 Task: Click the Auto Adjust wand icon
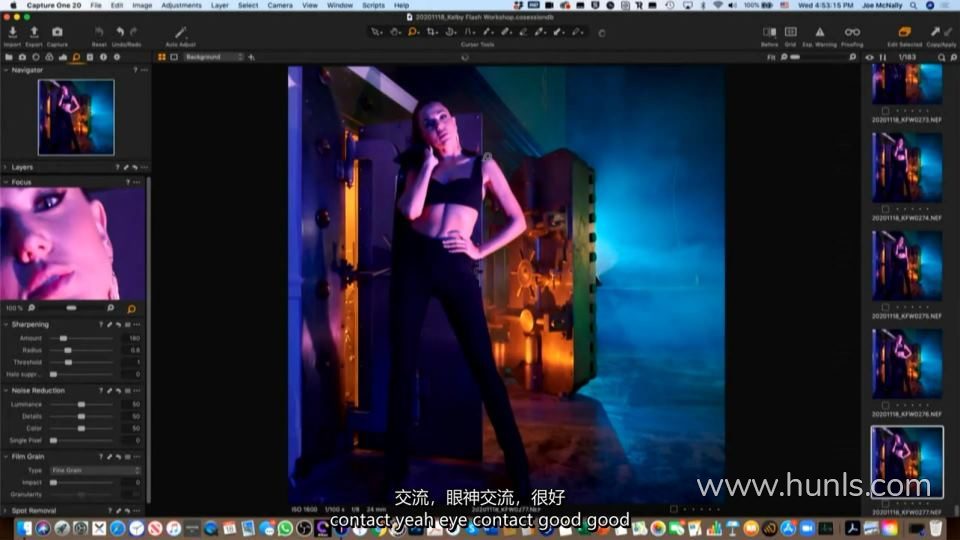click(180, 32)
